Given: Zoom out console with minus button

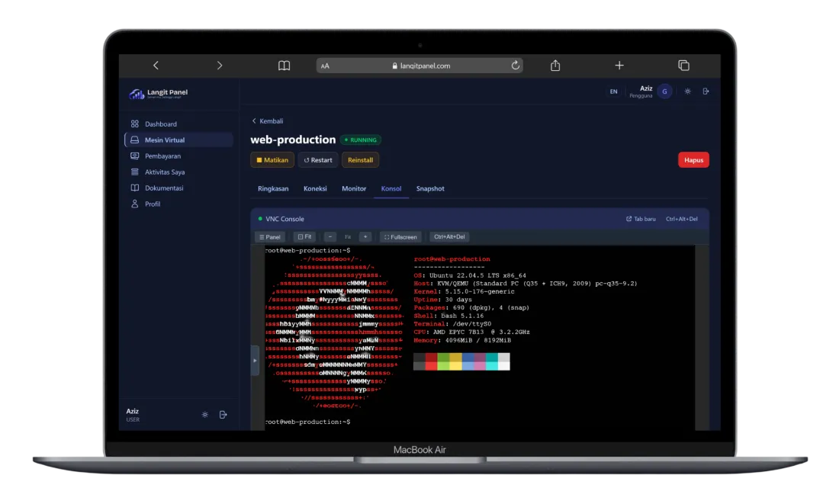Looking at the screenshot, I should click(x=330, y=236).
